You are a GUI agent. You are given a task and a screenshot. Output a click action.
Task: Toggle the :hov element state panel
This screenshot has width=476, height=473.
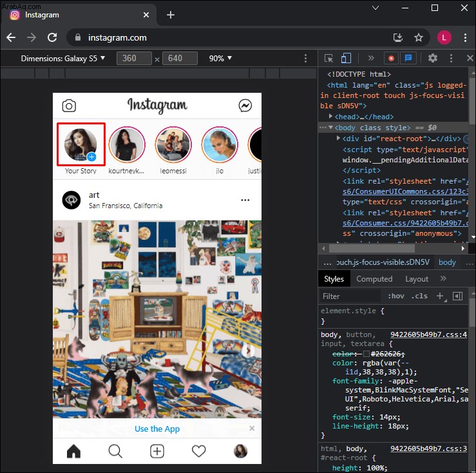pos(396,296)
